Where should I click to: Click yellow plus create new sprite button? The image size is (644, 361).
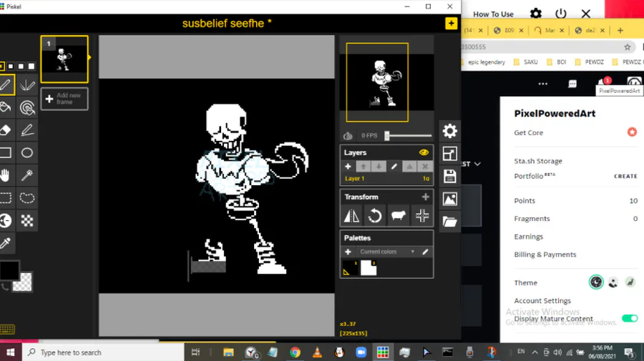[451, 24]
